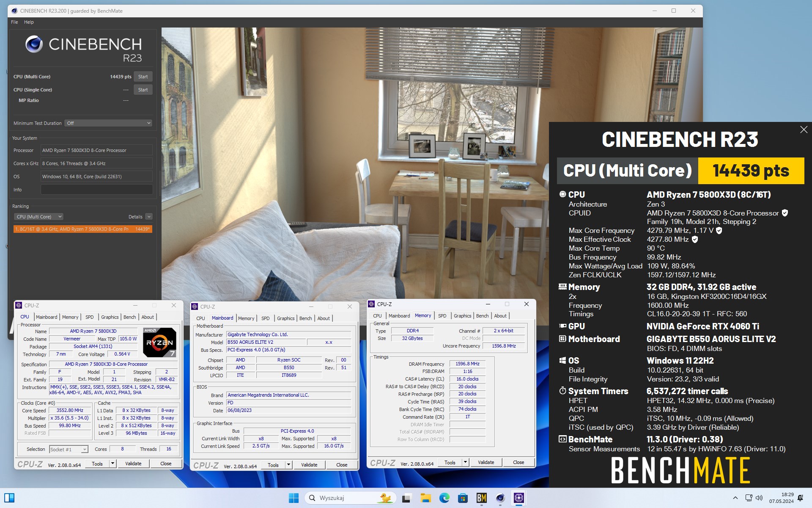Click into the Info field in Your System
This screenshot has width=812, height=508.
pos(96,190)
